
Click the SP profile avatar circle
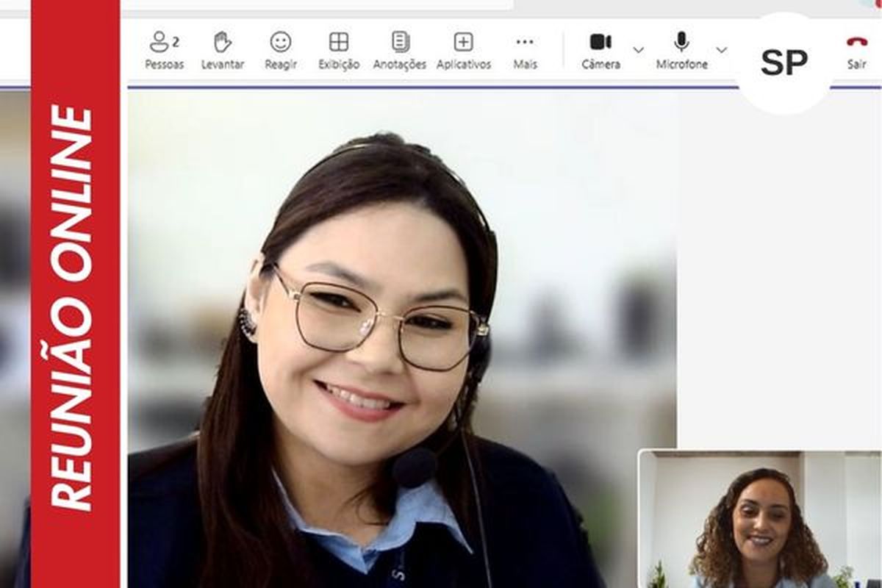(784, 64)
